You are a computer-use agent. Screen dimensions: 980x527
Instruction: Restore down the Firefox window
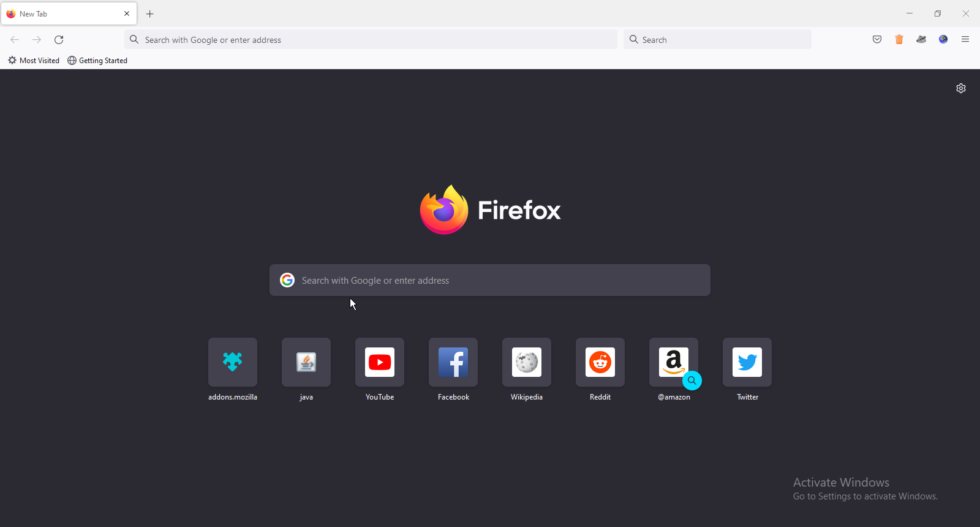(938, 13)
